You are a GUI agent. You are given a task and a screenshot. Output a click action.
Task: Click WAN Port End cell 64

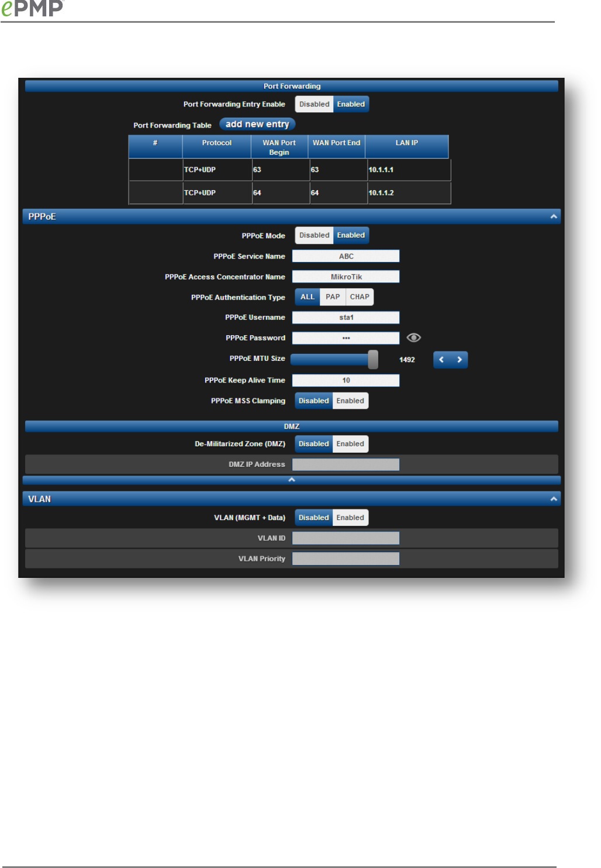click(339, 192)
